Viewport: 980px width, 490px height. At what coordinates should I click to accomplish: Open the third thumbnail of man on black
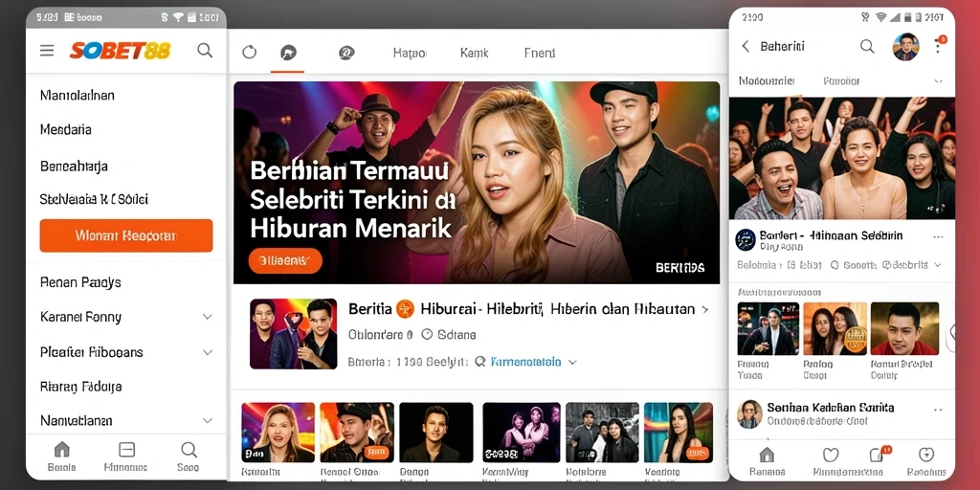point(436,433)
